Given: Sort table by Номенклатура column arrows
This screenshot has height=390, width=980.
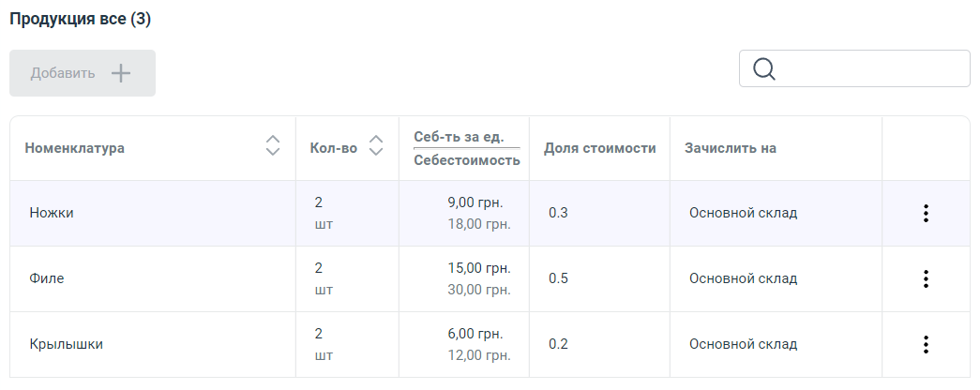Looking at the screenshot, I should [x=273, y=146].
